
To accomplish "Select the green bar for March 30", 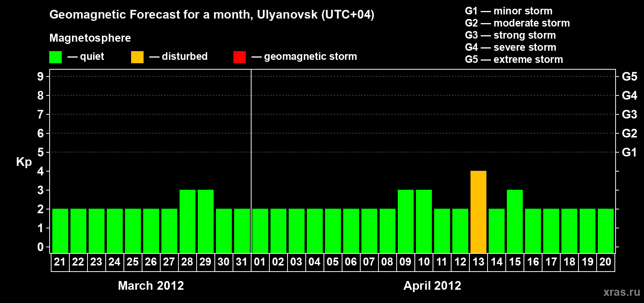I will [224, 231].
